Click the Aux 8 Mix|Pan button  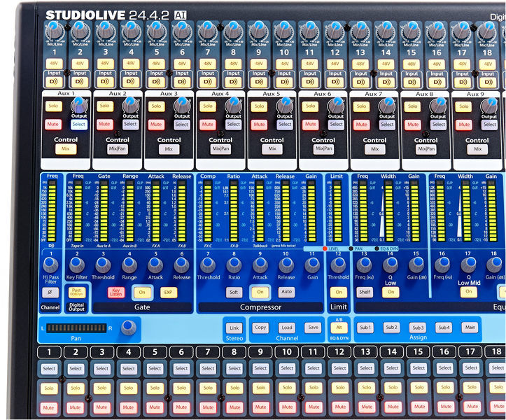click(x=426, y=149)
